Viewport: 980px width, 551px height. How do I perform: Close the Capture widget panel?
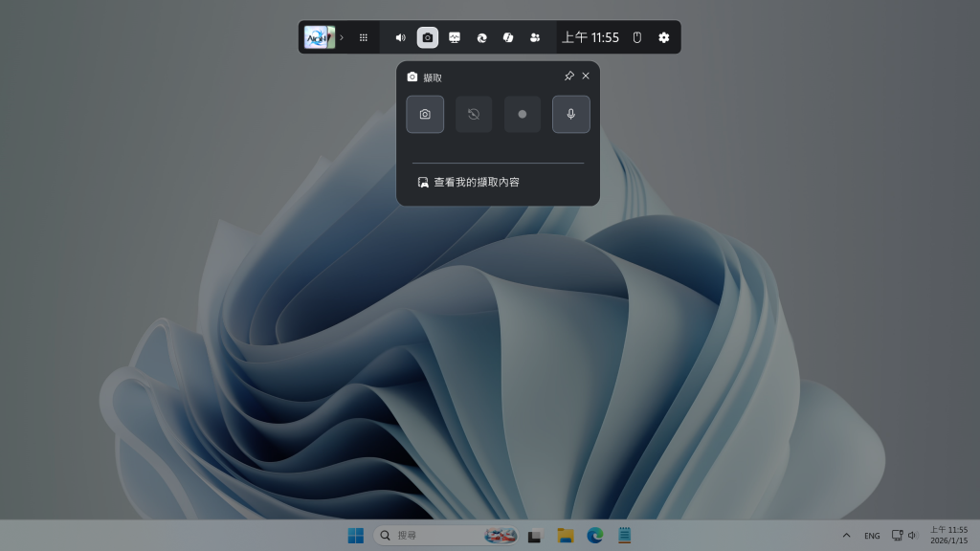point(586,77)
